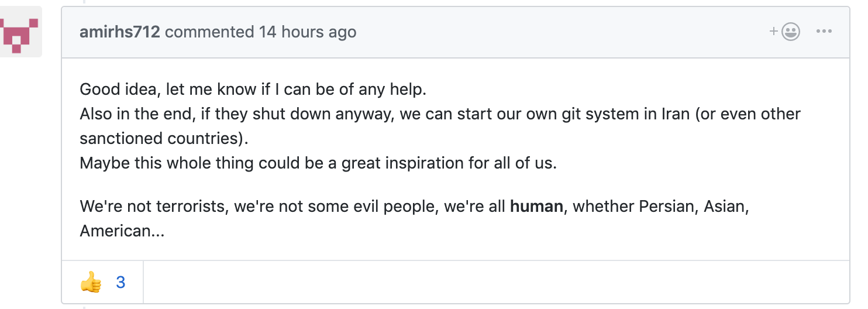The height and width of the screenshot is (309, 868).
Task: Click the word "American..." ending the comment
Action: click(122, 231)
